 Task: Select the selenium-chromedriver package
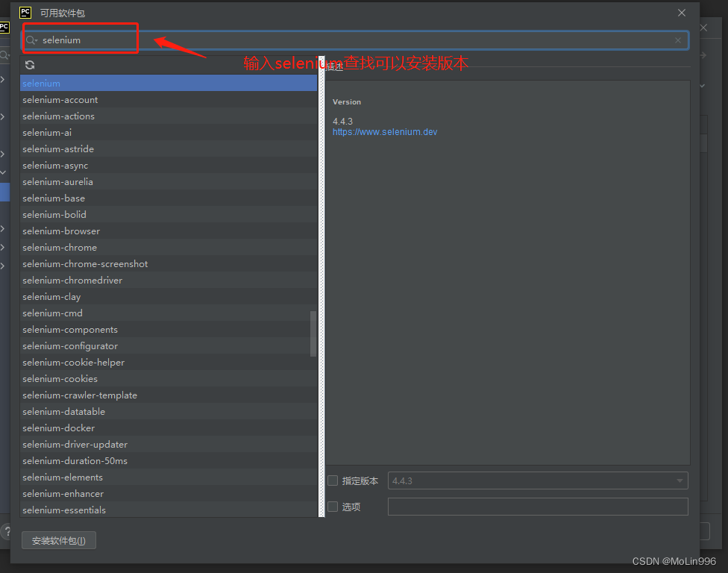pyautogui.click(x=72, y=280)
